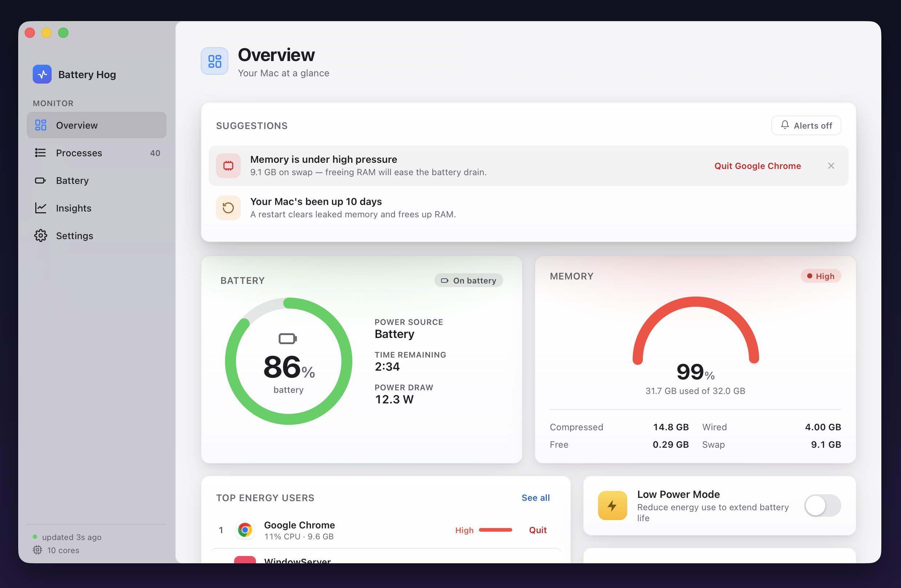Toggle the Alerts off button
Image resolution: width=901 pixels, height=588 pixels.
(x=806, y=125)
